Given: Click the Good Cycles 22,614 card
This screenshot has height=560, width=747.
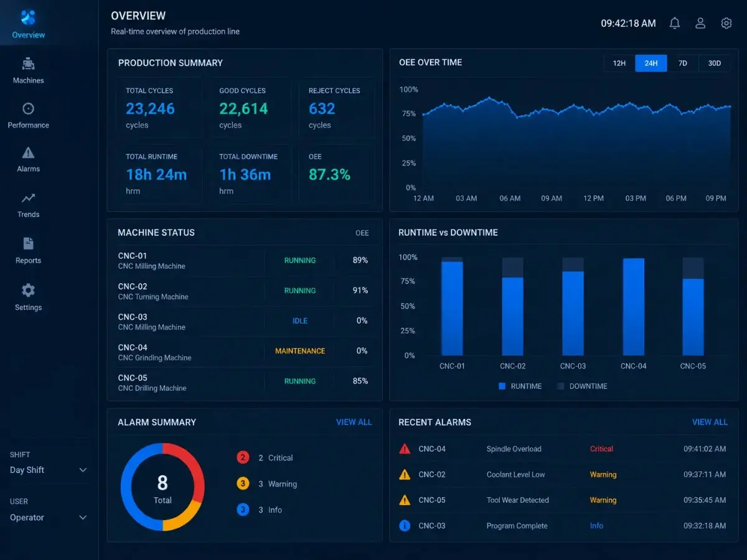Looking at the screenshot, I should click(x=250, y=108).
